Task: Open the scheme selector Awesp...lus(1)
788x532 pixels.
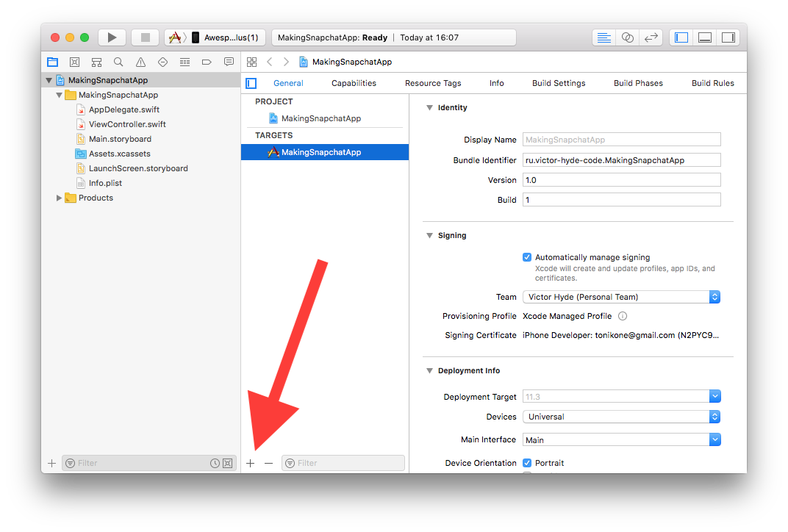Action: pos(215,37)
